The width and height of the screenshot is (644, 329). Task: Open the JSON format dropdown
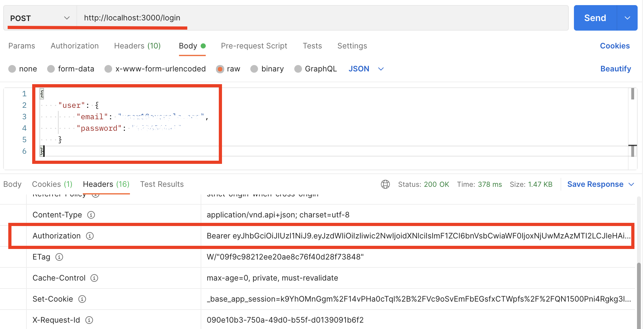coord(366,69)
